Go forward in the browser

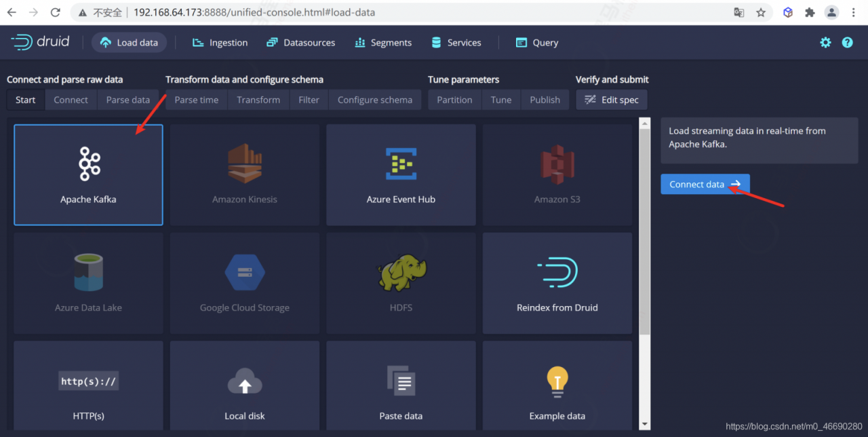pyautogui.click(x=33, y=12)
